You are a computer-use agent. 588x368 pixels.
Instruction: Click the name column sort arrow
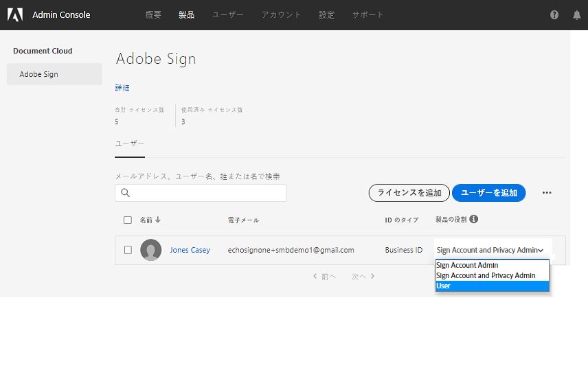[158, 220]
